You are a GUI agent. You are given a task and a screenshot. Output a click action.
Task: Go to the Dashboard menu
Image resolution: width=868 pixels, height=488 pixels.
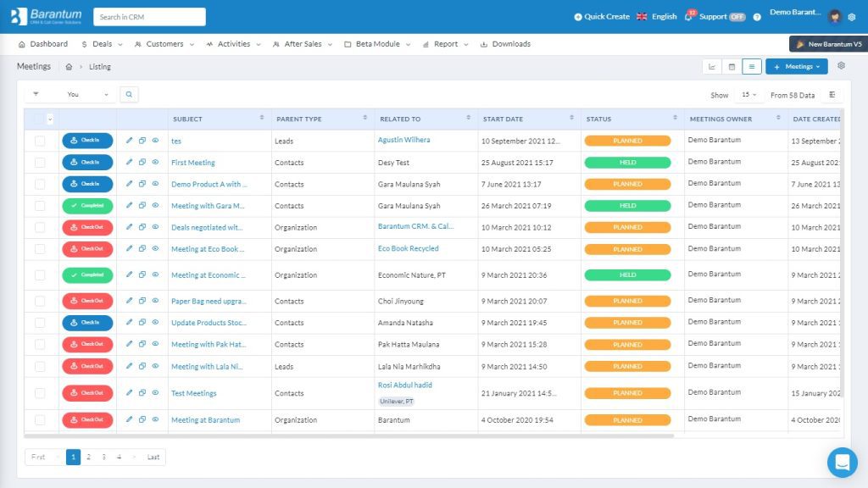point(43,44)
